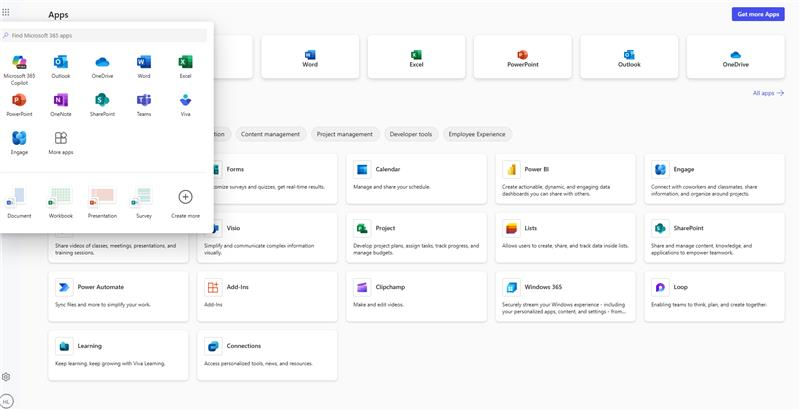Open OneNote from the launcher panel
Image resolution: width=800 pixels, height=410 pixels.
click(x=61, y=105)
